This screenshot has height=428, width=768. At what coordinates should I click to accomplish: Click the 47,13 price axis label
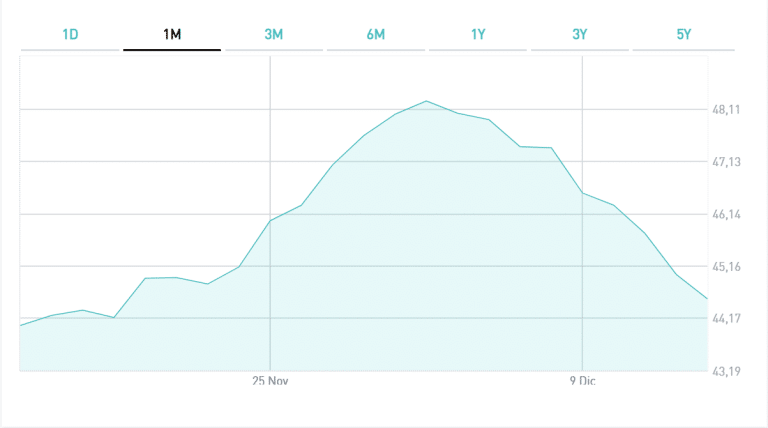(x=726, y=162)
